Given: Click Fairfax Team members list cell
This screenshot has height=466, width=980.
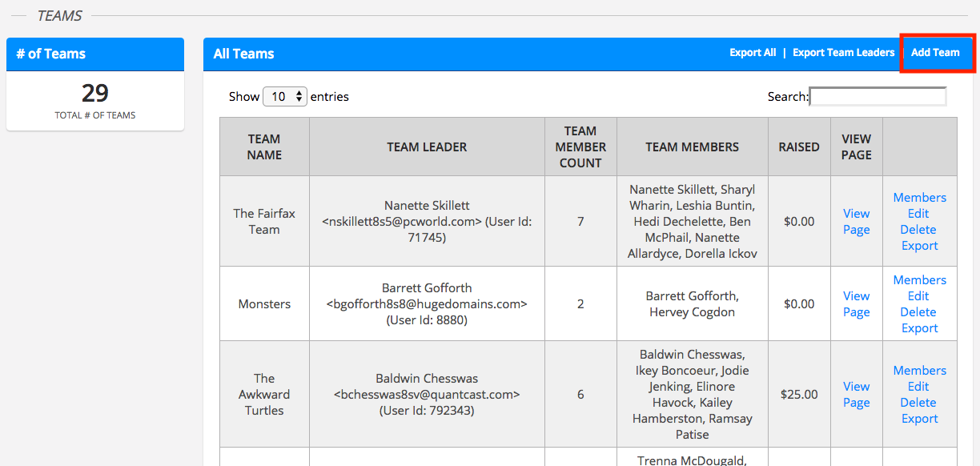Looking at the screenshot, I should (x=693, y=222).
